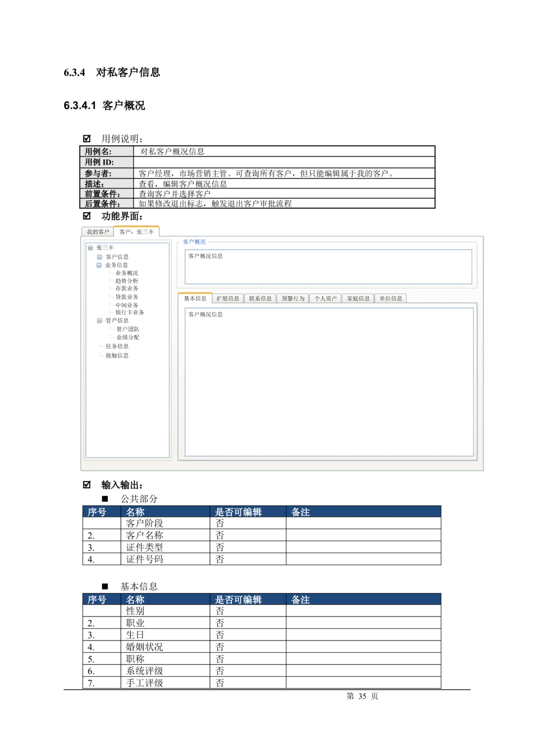Switch to the 我的客户 tab
534x756 pixels.
[x=98, y=232]
